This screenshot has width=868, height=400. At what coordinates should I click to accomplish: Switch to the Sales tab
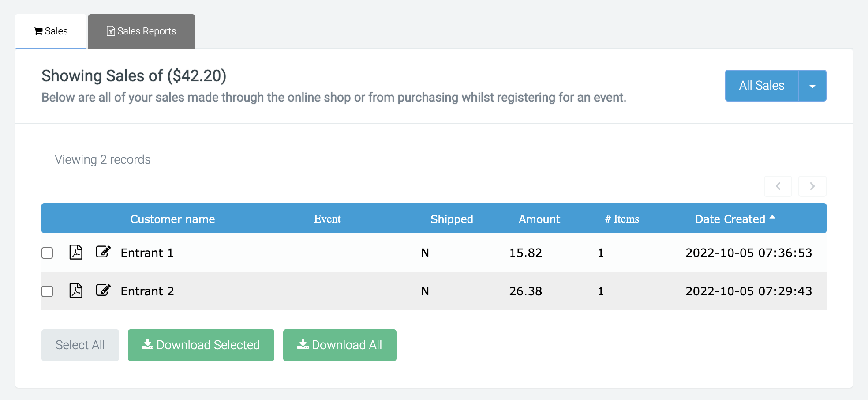[x=51, y=31]
